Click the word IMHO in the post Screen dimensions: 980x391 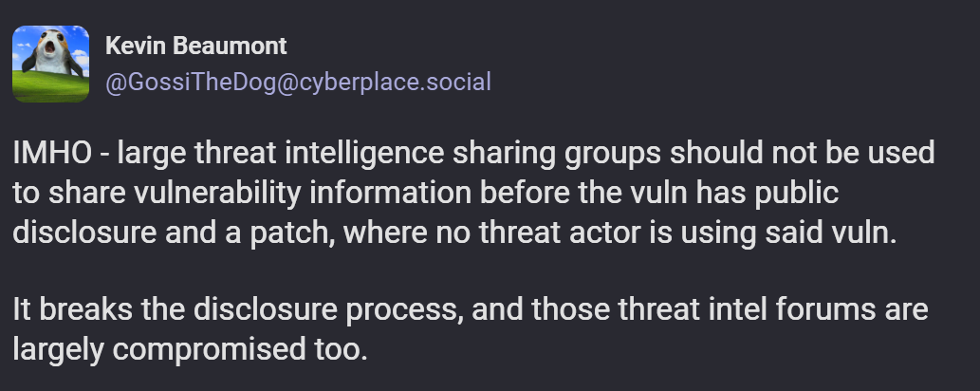[x=52, y=154]
